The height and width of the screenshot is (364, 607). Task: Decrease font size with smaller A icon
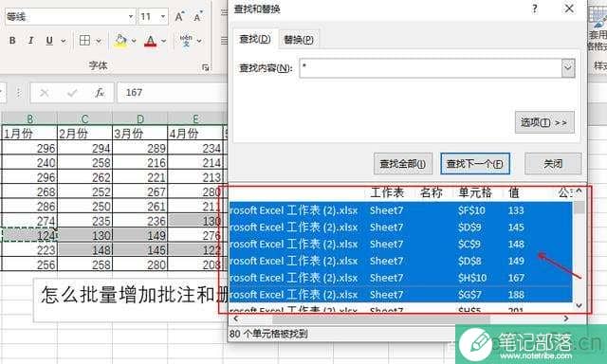click(x=198, y=17)
